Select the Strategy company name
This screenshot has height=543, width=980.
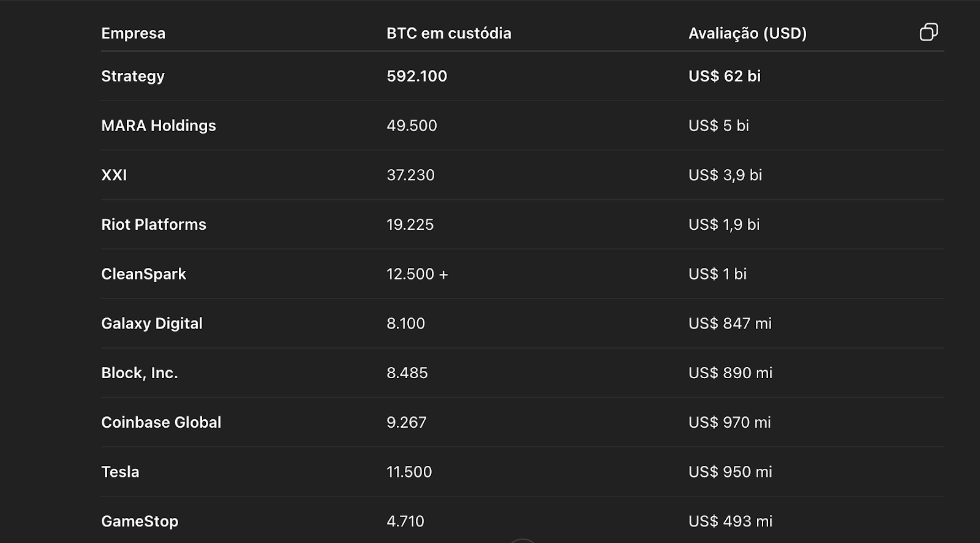coord(133,77)
